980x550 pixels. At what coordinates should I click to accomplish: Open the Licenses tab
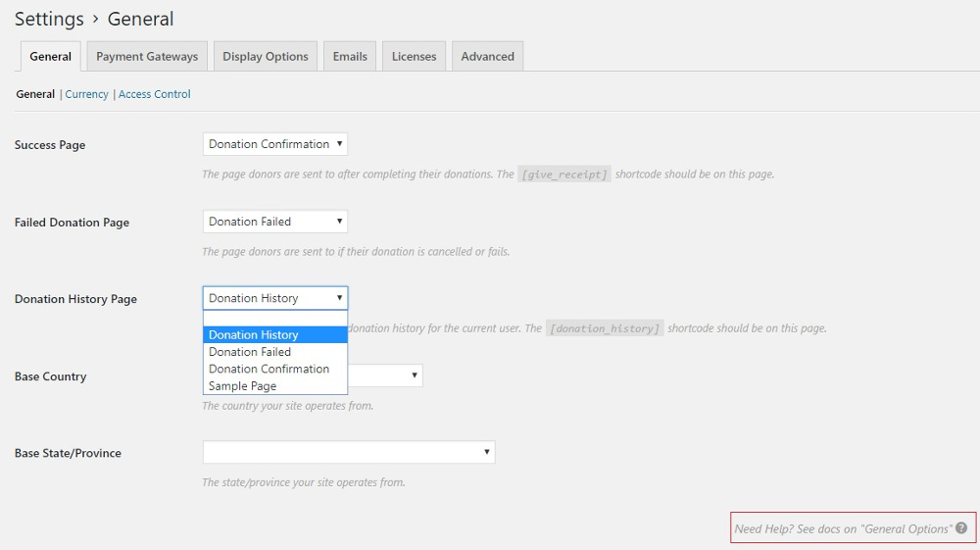(x=414, y=57)
